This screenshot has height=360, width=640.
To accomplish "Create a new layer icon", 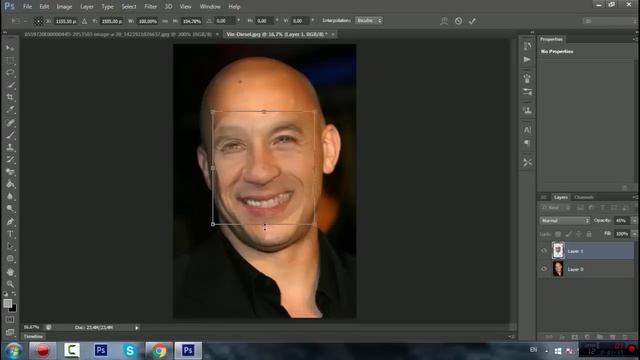I will point(612,337).
